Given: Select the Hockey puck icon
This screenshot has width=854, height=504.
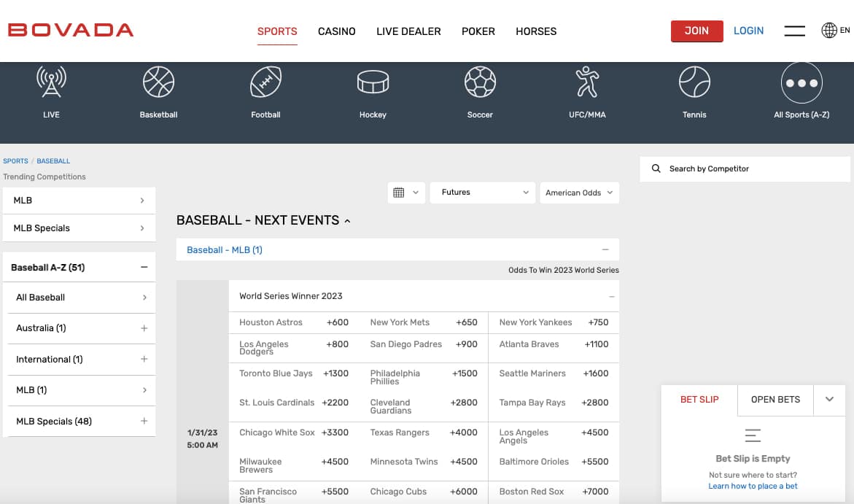Looking at the screenshot, I should point(373,82).
